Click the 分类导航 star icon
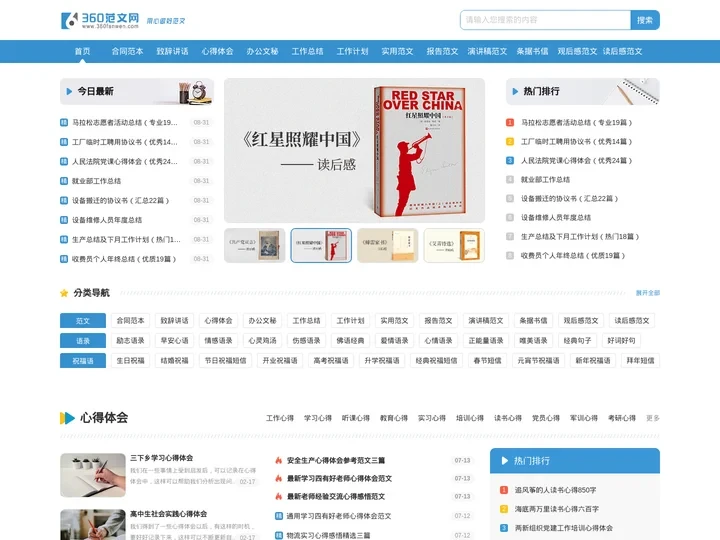720x540 pixels. tap(64, 293)
